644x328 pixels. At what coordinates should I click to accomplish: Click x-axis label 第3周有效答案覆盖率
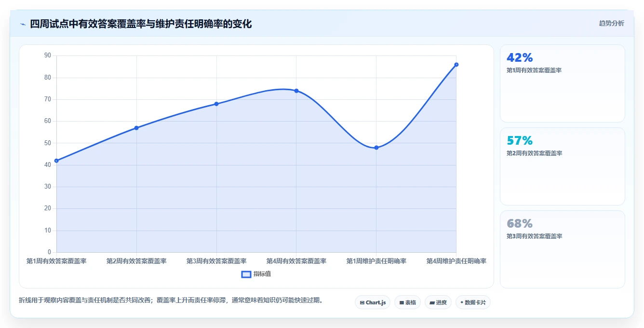coord(216,261)
